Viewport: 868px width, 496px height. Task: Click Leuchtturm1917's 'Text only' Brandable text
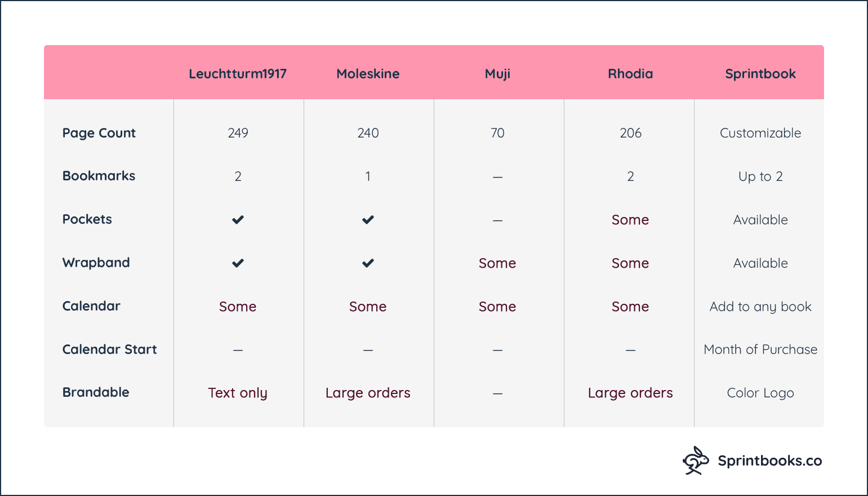pos(238,393)
